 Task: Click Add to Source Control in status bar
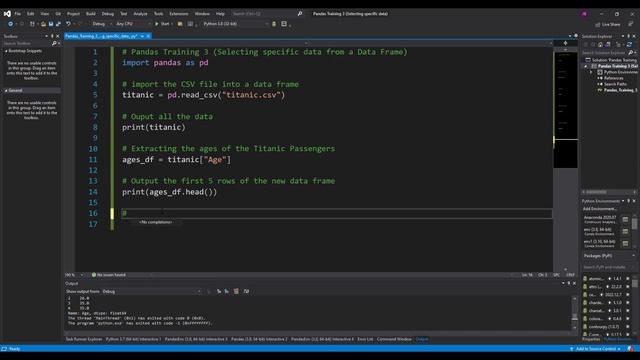point(596,349)
